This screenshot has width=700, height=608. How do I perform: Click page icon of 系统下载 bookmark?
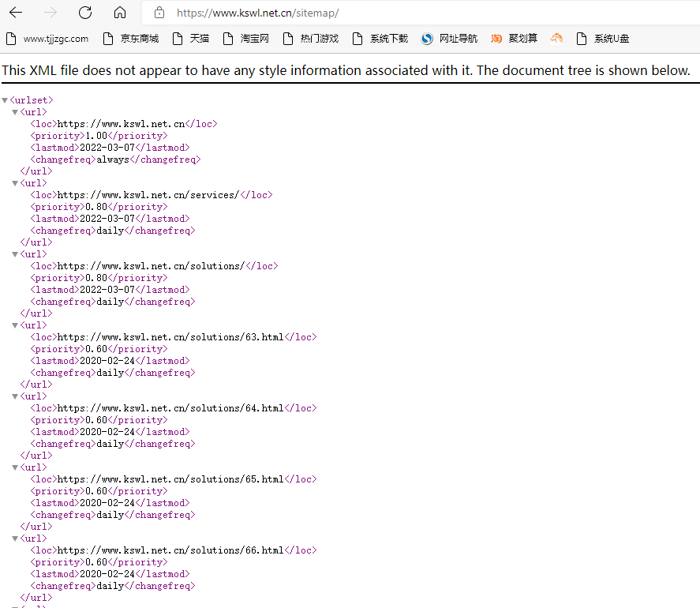point(357,39)
